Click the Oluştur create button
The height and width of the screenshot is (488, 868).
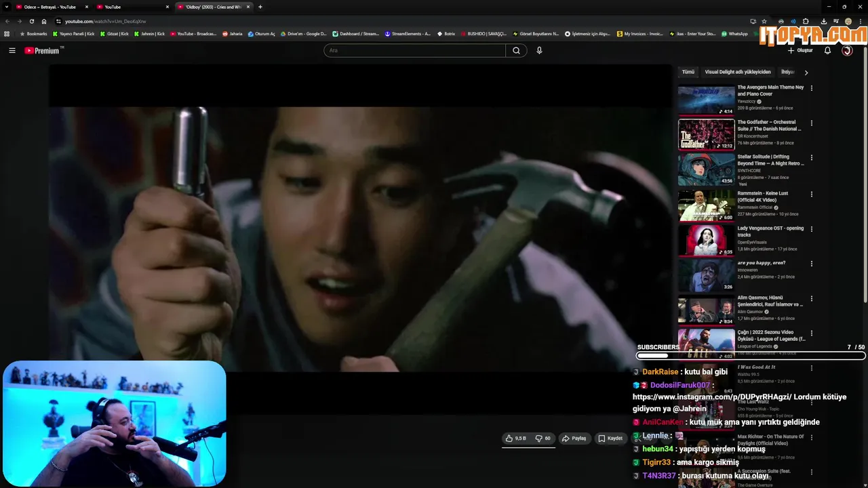coord(800,50)
